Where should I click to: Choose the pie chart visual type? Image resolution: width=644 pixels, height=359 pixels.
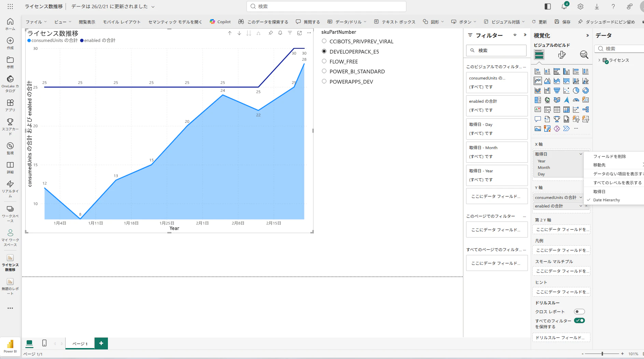tap(576, 90)
